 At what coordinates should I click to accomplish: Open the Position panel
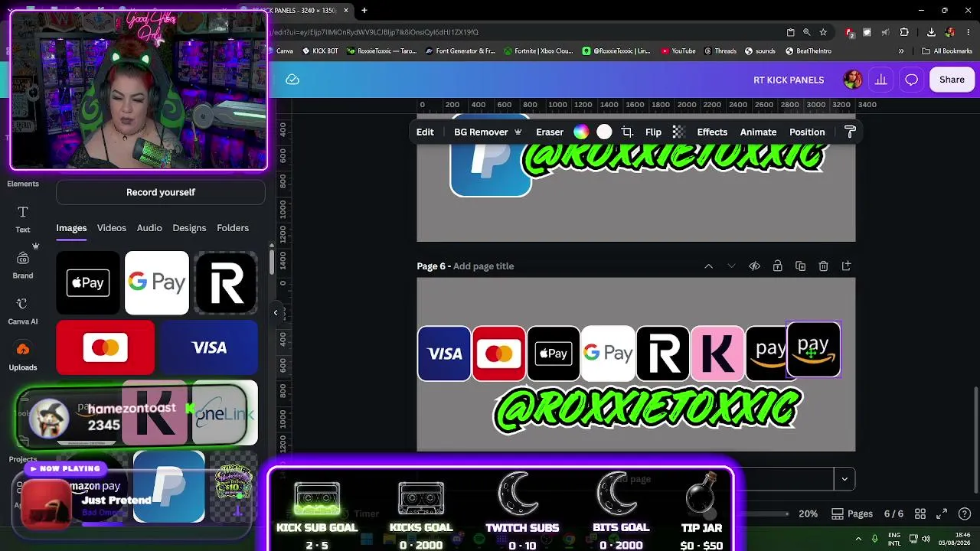(807, 132)
